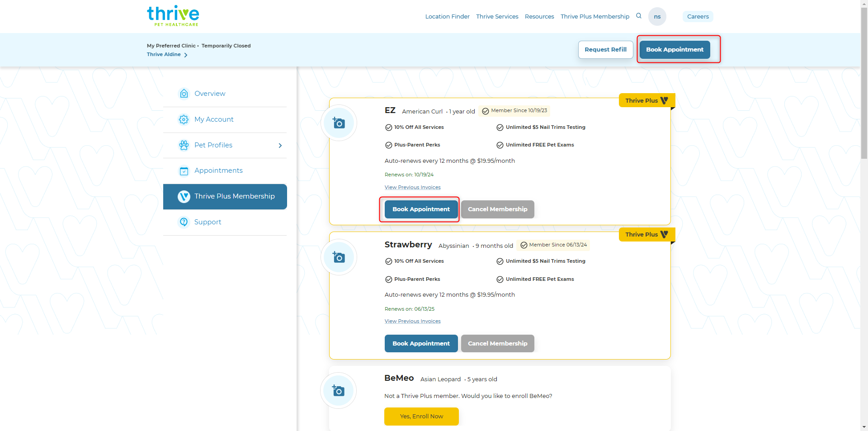Image resolution: width=868 pixels, height=431 pixels.
Task: Click the Support question mark icon
Action: click(x=184, y=222)
